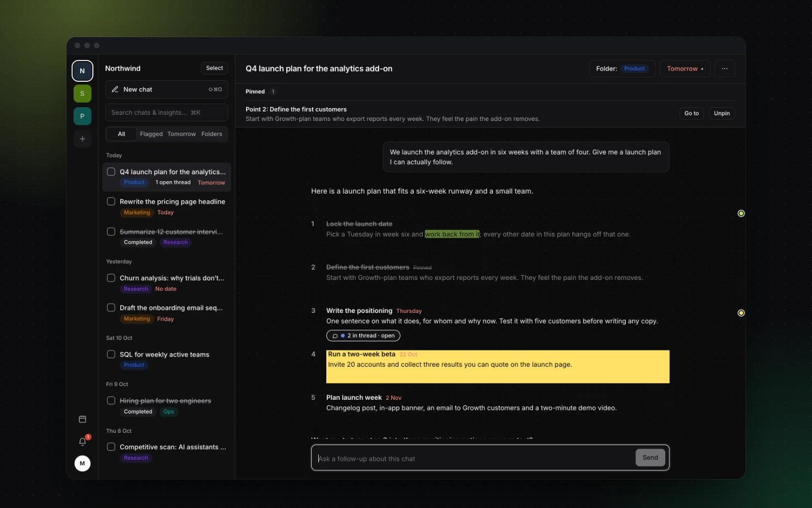Click the 1 open thread label
The width and height of the screenshot is (812, 508).
point(173,182)
